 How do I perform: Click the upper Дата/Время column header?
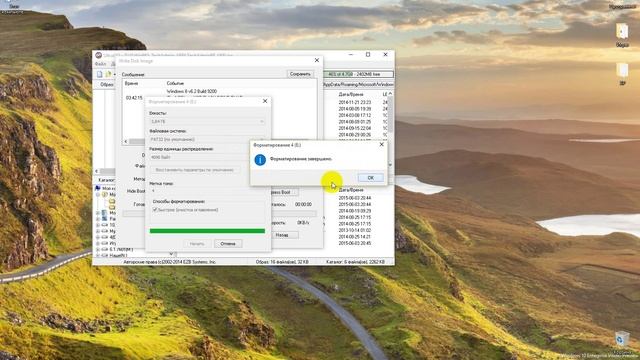click(x=351, y=94)
